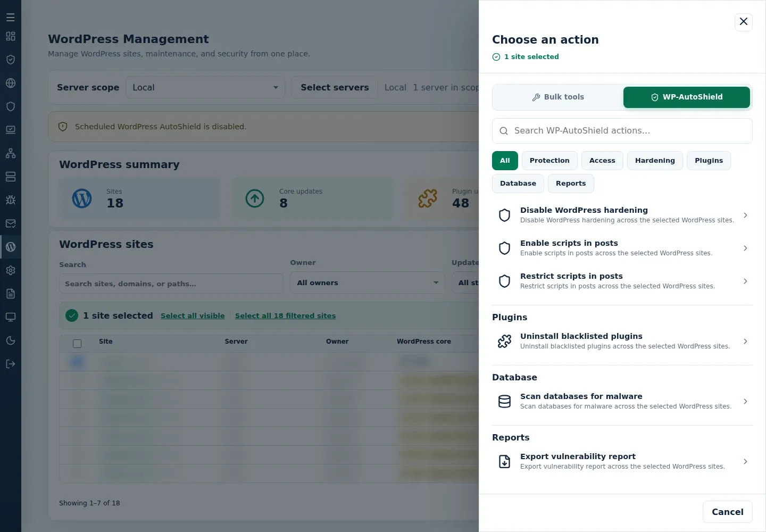Expand Uninstall blacklisted plugins action
This screenshot has width=766, height=532.
(622, 341)
